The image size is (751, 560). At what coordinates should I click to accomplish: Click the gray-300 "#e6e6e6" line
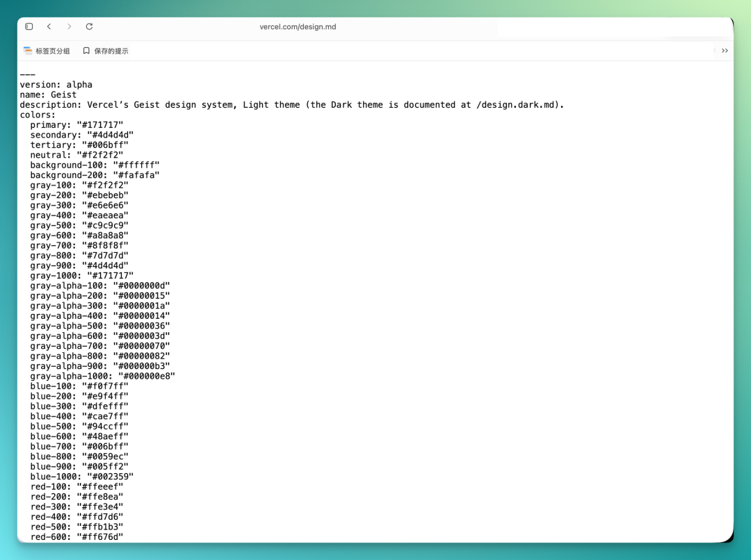click(79, 206)
